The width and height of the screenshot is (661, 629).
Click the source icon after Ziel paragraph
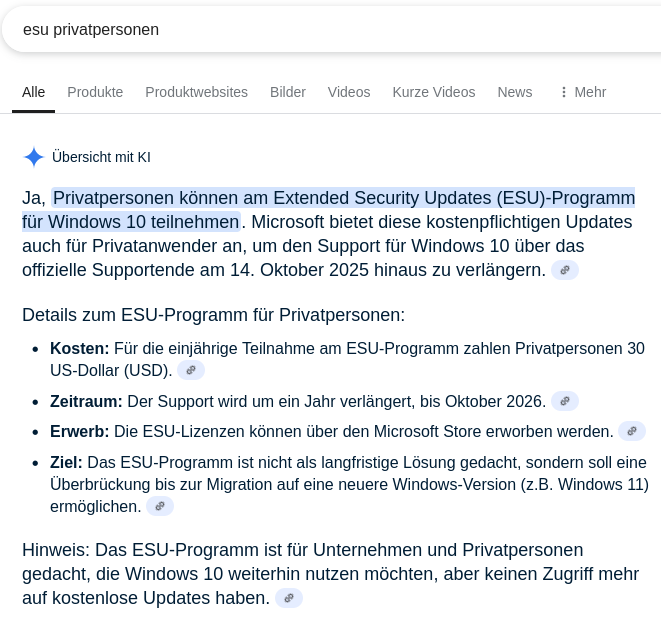[160, 506]
